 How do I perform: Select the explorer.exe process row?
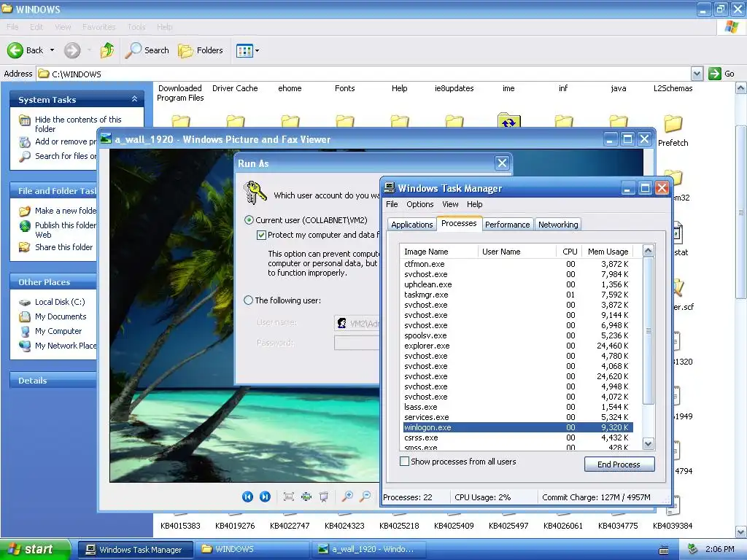518,346
